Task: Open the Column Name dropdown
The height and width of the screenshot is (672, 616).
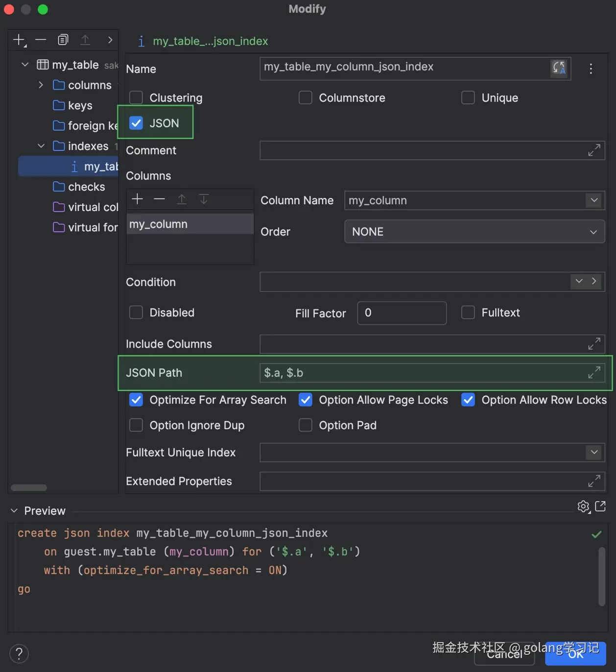Action: point(594,200)
